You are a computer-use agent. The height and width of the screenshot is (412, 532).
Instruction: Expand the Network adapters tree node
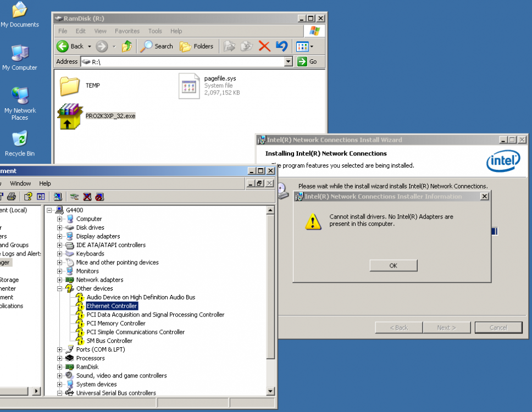60,280
